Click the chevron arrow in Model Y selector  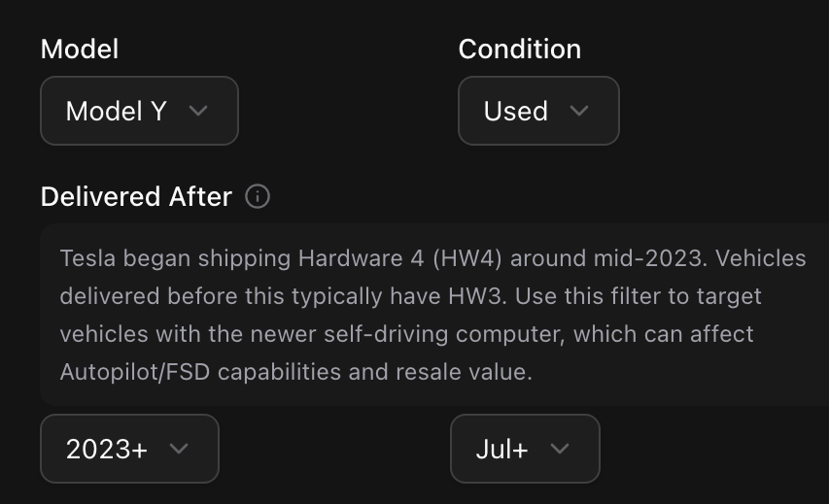tap(198, 111)
